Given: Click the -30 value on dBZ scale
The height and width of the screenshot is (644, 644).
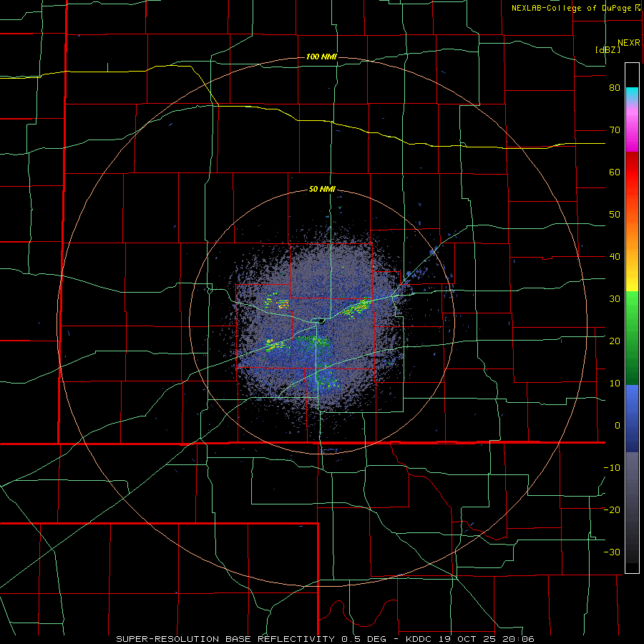Looking at the screenshot, I should [x=612, y=552].
